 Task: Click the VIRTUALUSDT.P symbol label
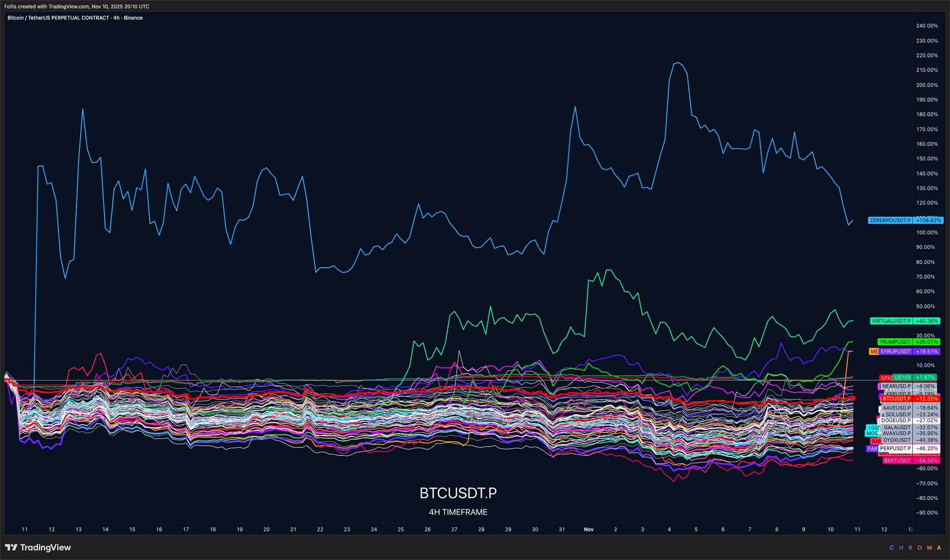pyautogui.click(x=891, y=321)
